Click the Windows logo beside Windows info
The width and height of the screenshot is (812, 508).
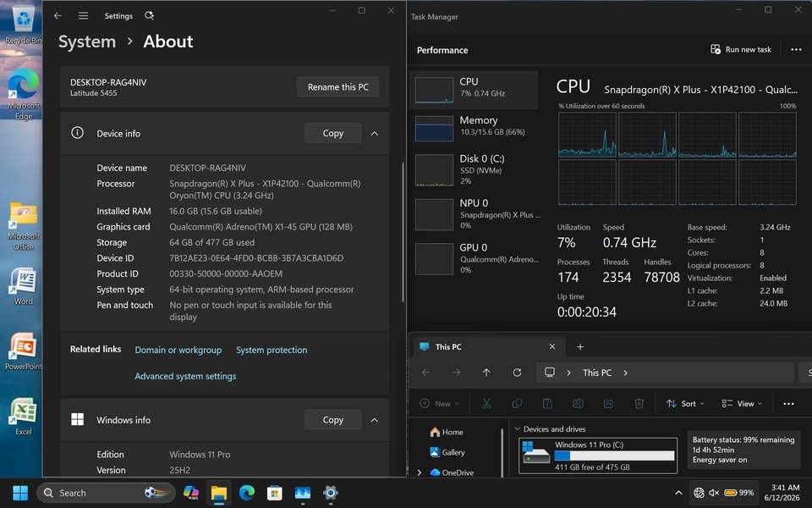(77, 419)
